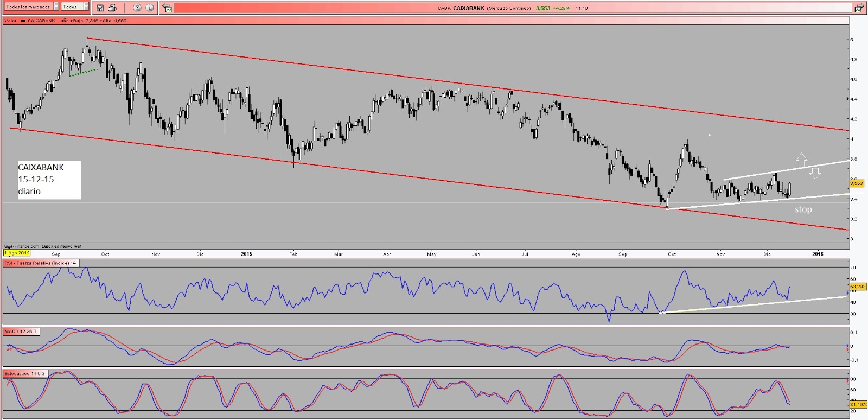Click the 'Jun' month label on time axis
The height and width of the screenshot is (420, 868).
pyautogui.click(x=476, y=254)
